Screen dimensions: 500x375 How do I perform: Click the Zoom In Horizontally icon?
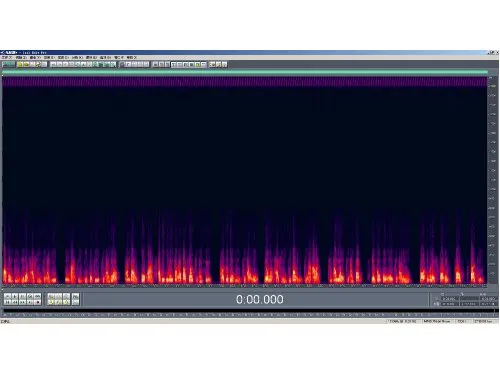51,296
